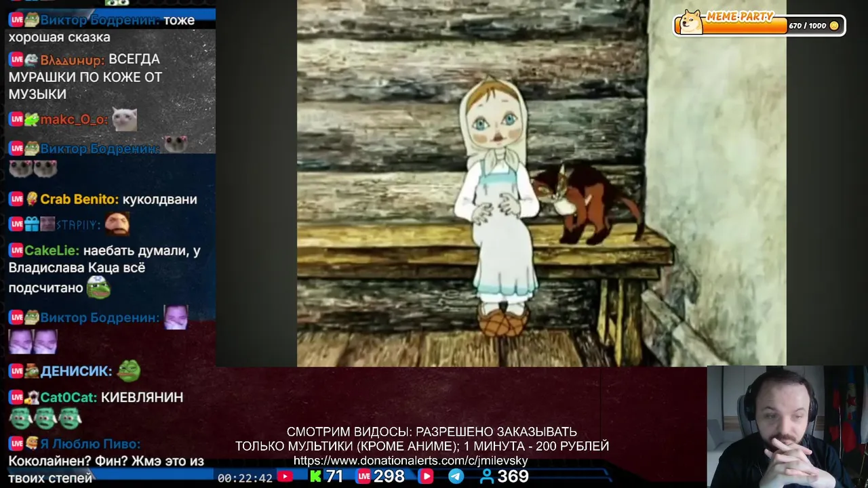Open the Telegram icon in the status bar
The image size is (868, 488).
tap(456, 476)
